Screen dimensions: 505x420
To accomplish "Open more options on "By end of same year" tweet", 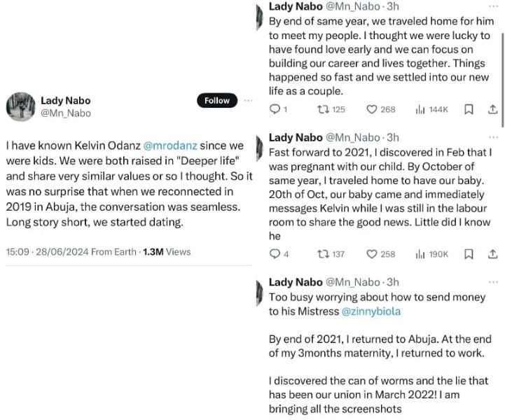I will tap(493, 6).
